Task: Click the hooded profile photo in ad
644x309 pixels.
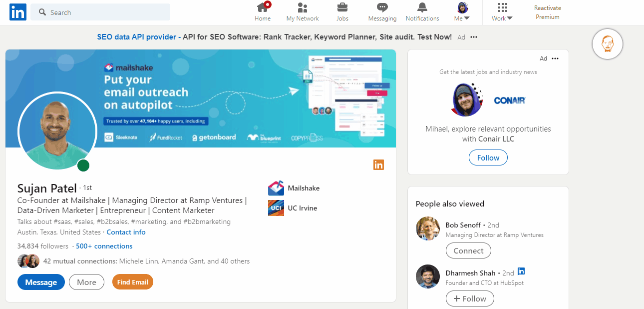Action: [467, 99]
